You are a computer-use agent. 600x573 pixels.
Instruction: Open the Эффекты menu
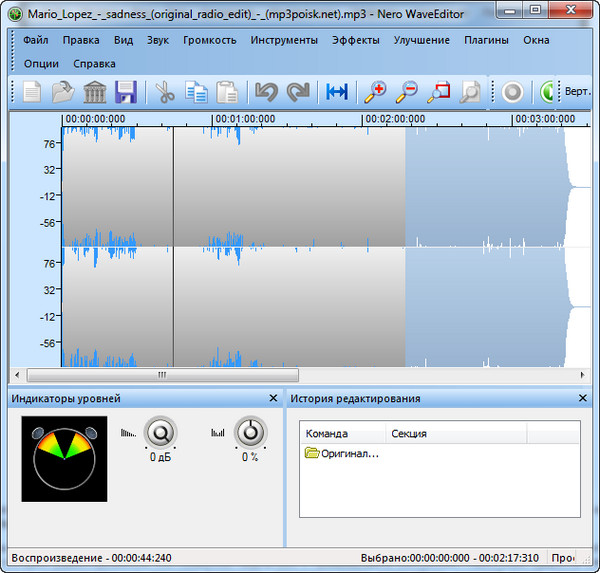356,40
